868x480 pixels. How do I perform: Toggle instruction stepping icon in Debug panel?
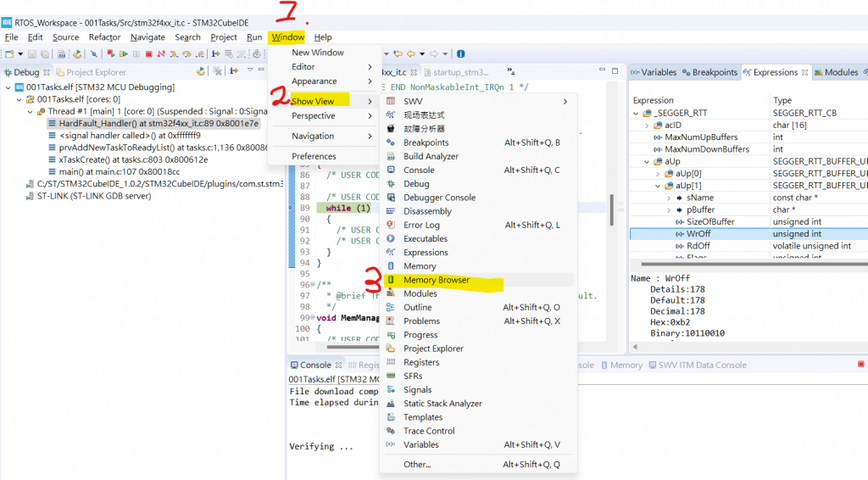point(234,71)
